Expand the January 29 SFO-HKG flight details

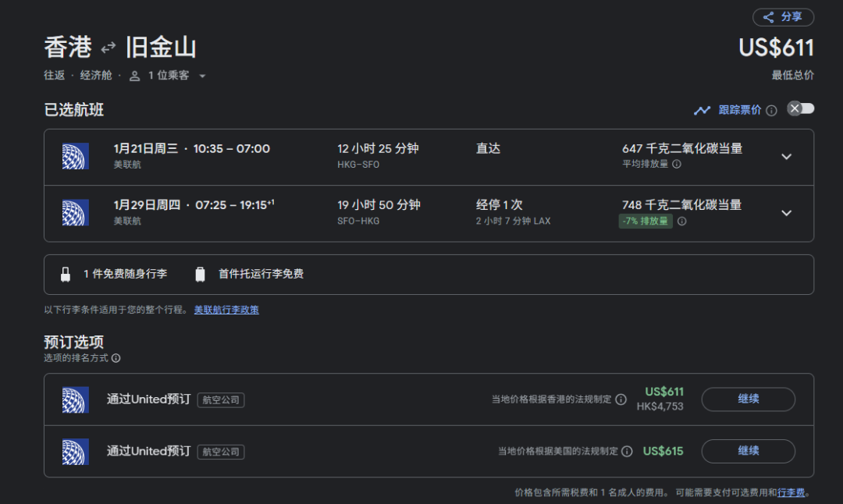(x=786, y=212)
